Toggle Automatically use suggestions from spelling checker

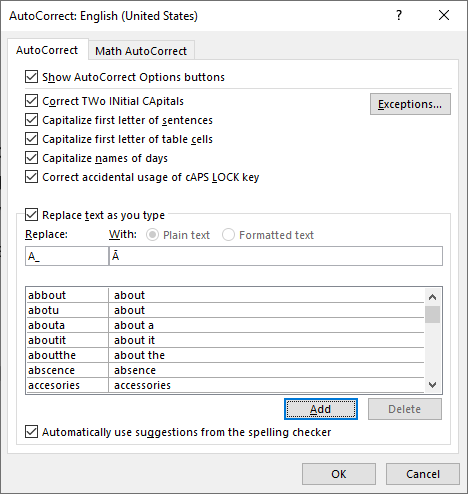coord(32,432)
